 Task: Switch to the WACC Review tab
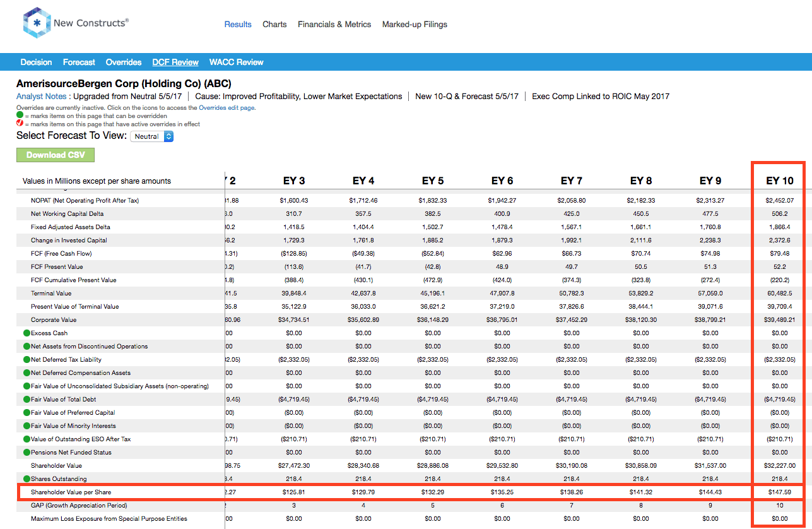click(x=237, y=62)
